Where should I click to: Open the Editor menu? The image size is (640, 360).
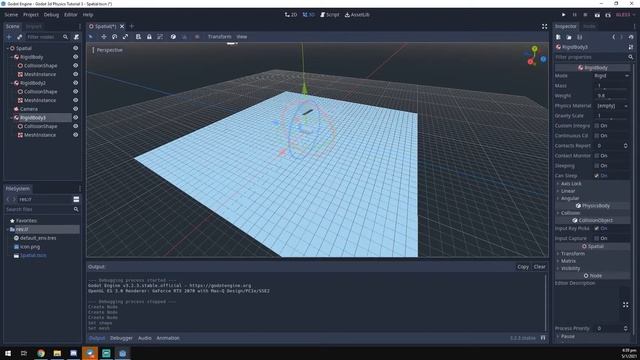(71, 15)
